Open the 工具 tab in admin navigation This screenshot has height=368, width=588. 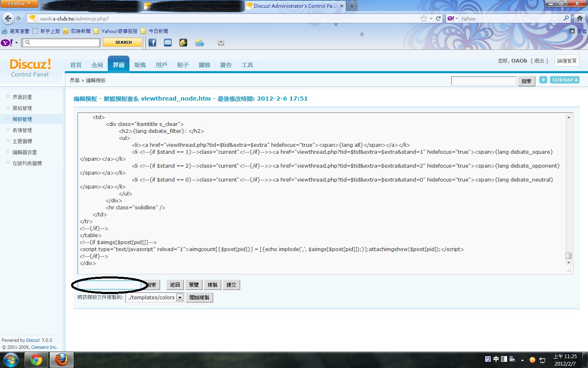tap(247, 65)
